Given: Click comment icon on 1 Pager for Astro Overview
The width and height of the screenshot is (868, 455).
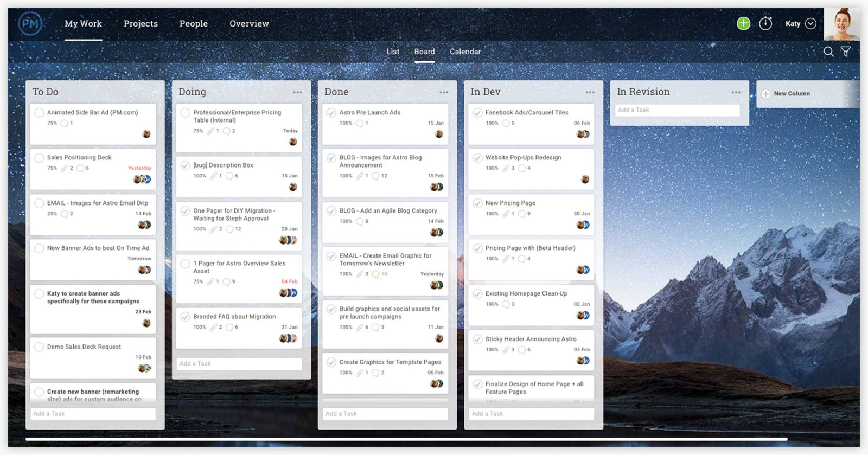Looking at the screenshot, I should click(226, 282).
